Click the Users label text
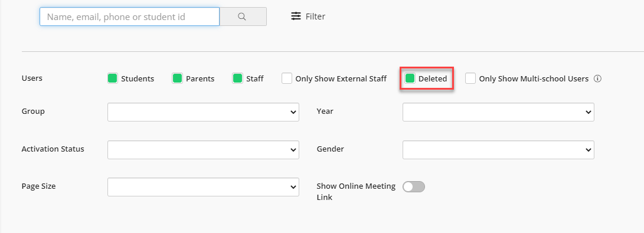644x233 pixels. pos(32,78)
